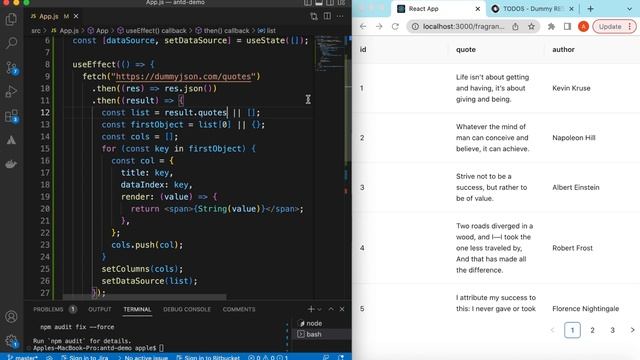Toggle the Chrome side panel icon
Viewport: 640px width, 360px height.
(x=567, y=27)
